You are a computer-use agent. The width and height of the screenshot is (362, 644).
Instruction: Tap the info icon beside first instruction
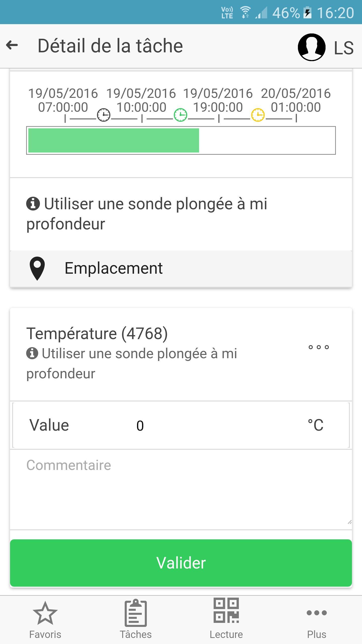point(33,204)
